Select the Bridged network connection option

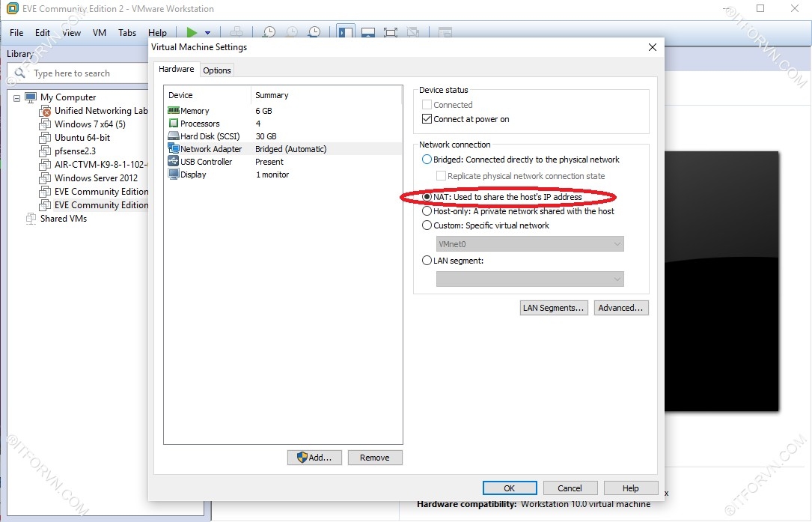pyautogui.click(x=427, y=160)
